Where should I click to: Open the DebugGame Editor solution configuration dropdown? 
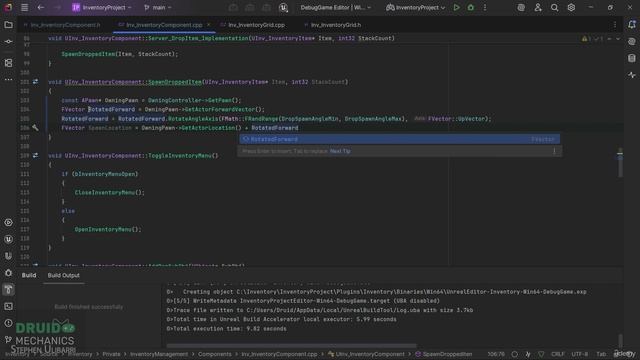pyautogui.click(x=336, y=7)
